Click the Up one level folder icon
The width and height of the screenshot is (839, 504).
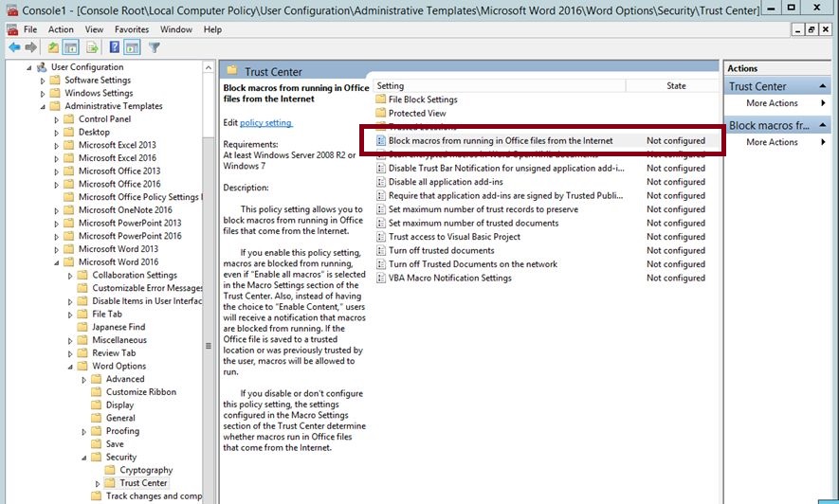coord(53,47)
